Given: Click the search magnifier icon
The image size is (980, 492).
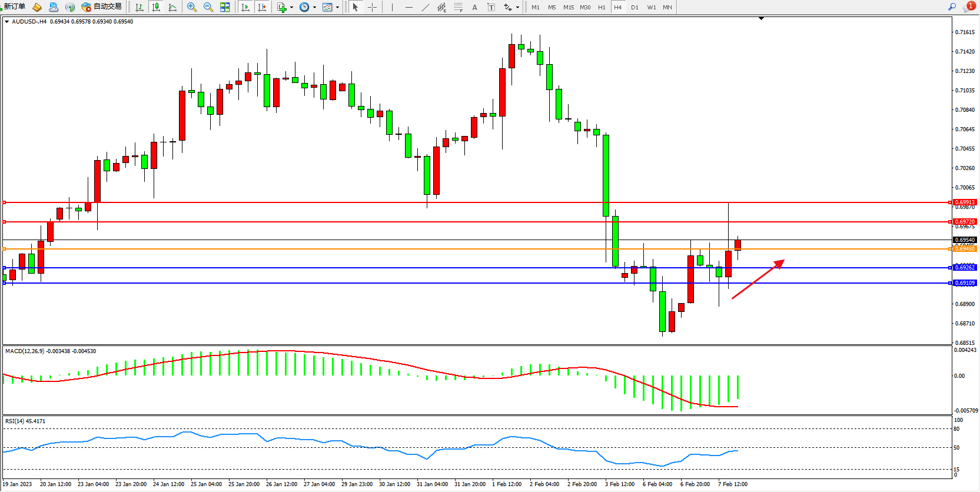Looking at the screenshot, I should pyautogui.click(x=952, y=7).
